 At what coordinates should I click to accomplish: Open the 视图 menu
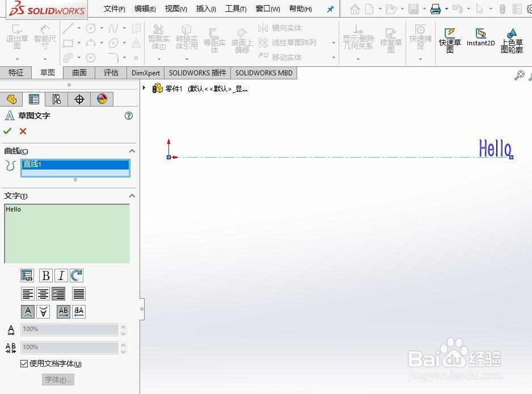click(176, 9)
